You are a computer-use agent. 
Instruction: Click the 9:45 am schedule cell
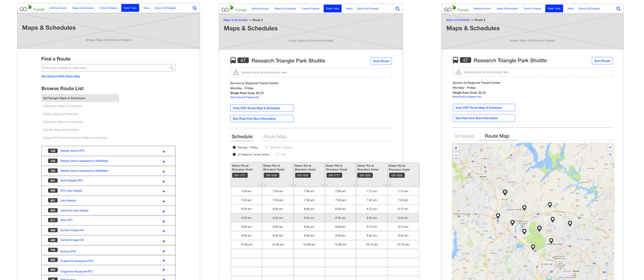pyautogui.click(x=403, y=235)
